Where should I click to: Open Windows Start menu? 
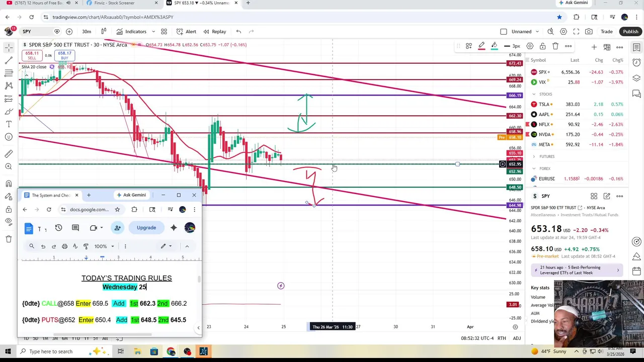8,351
